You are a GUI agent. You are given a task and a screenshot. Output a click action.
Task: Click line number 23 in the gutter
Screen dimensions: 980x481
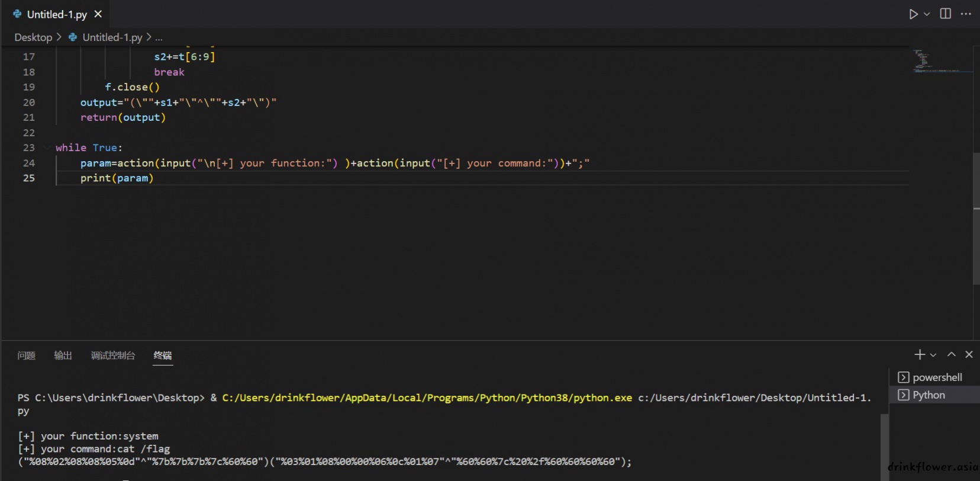[x=29, y=147]
